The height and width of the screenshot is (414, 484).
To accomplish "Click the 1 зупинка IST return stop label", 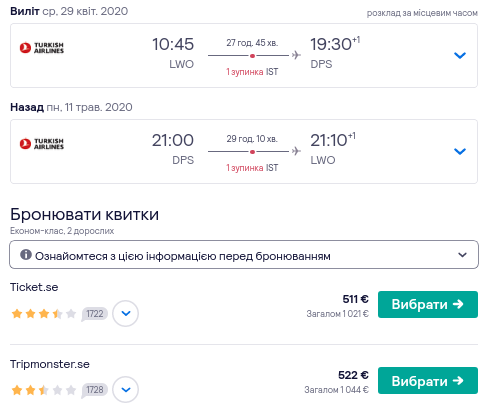I will (x=252, y=168).
